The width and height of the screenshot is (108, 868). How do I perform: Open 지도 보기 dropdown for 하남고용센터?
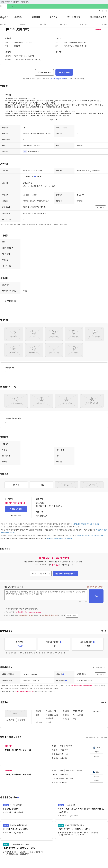click(x=101, y=674)
